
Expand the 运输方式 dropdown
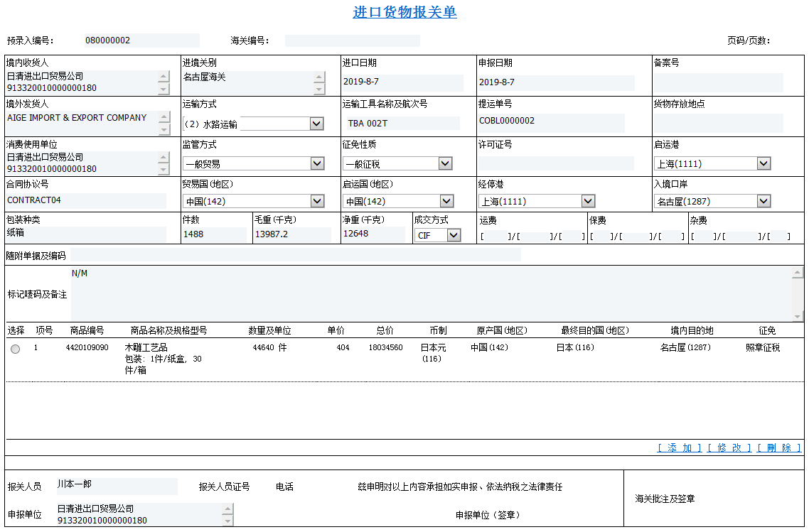click(x=316, y=124)
